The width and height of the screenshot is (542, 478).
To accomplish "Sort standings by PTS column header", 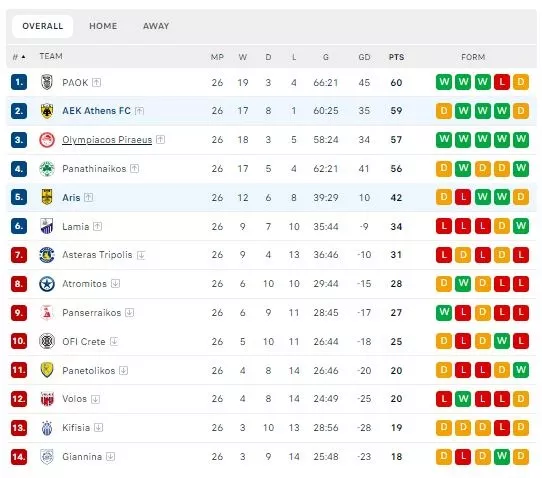I will (x=396, y=57).
